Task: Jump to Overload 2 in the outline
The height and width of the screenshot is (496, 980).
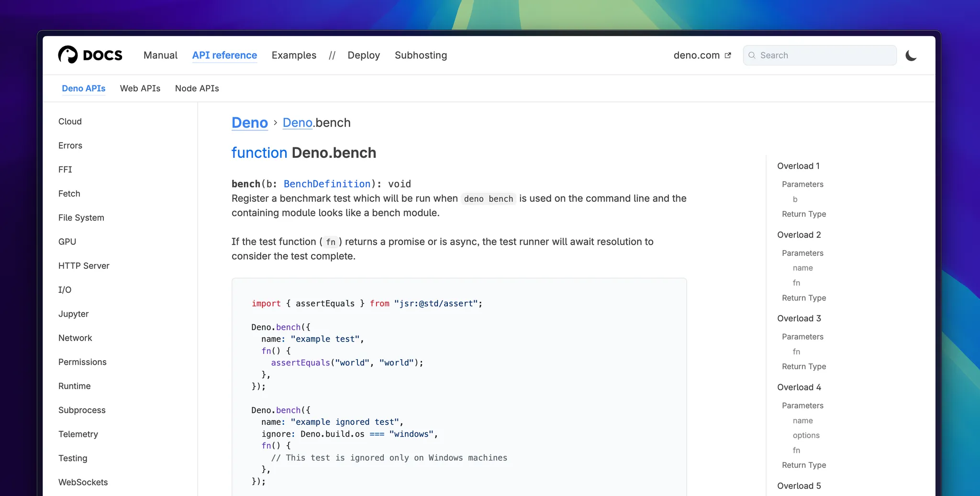Action: (799, 234)
